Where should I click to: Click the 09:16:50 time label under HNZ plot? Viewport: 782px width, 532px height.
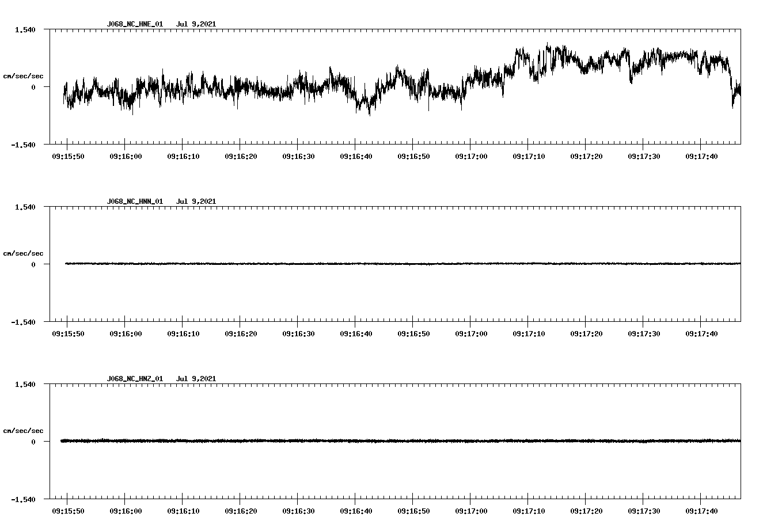pyautogui.click(x=413, y=511)
